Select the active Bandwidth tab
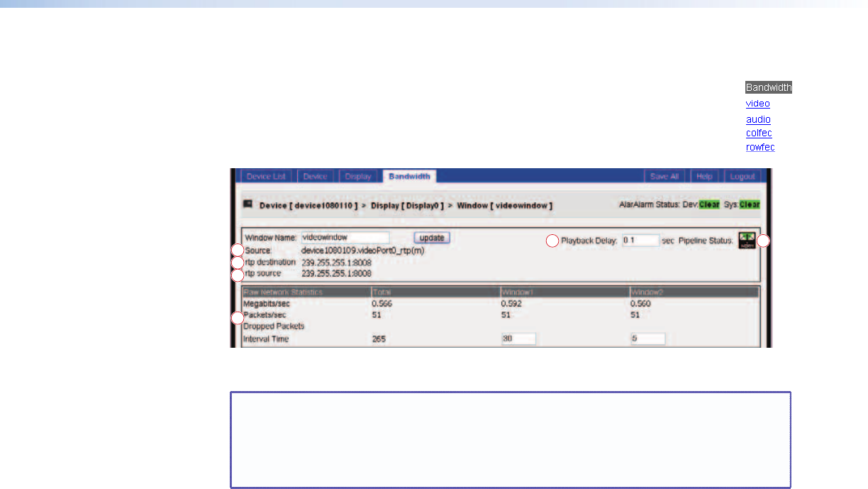868x489 pixels. (x=409, y=176)
